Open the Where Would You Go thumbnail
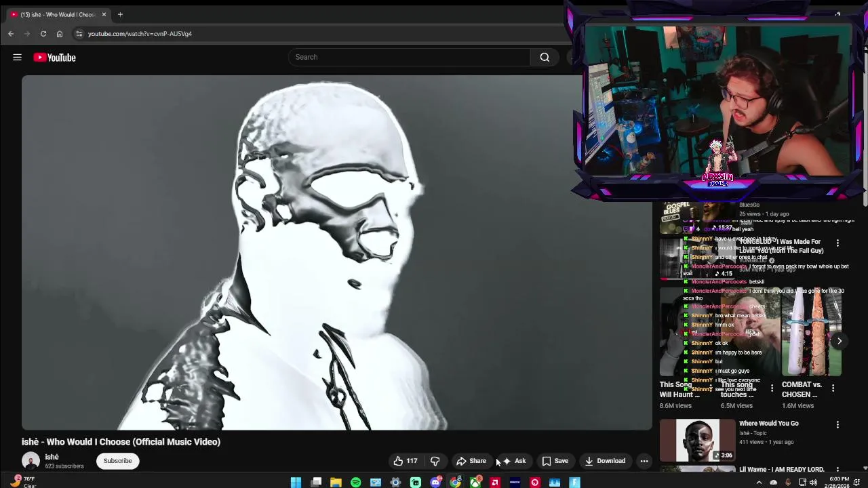The width and height of the screenshot is (868, 488). pyautogui.click(x=698, y=440)
